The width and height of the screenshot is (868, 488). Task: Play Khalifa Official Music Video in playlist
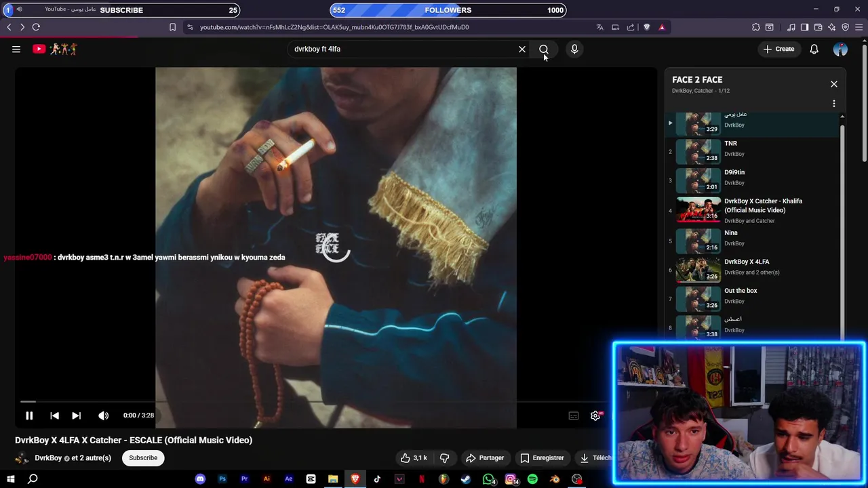[753, 210]
